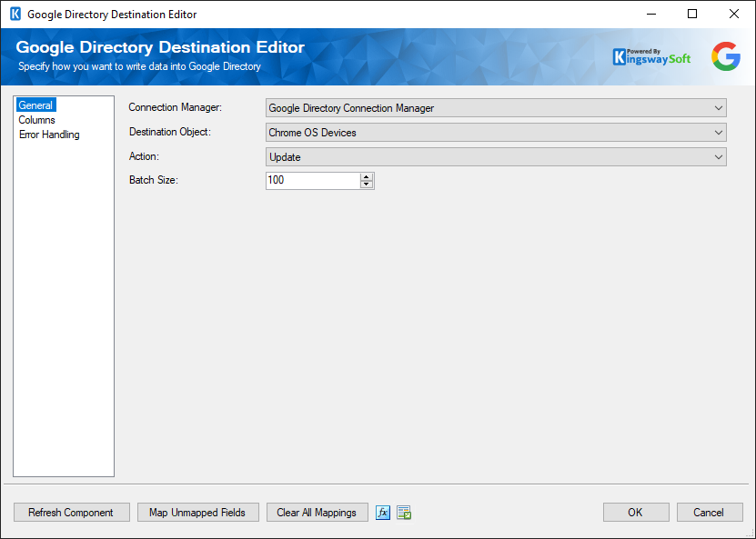The image size is (756, 539).
Task: Click the banner subtitle about writing data
Action: coord(139,66)
